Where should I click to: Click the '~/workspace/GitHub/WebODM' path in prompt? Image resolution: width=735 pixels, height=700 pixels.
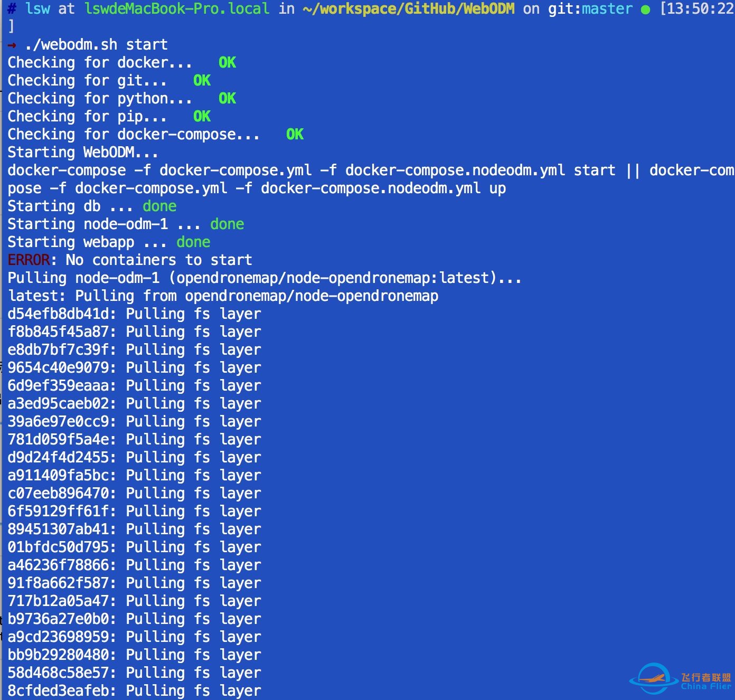tap(409, 8)
